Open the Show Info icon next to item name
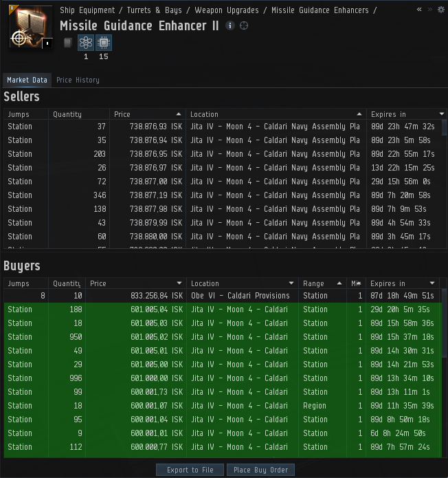The width and height of the screenshot is (448, 478). [x=230, y=25]
